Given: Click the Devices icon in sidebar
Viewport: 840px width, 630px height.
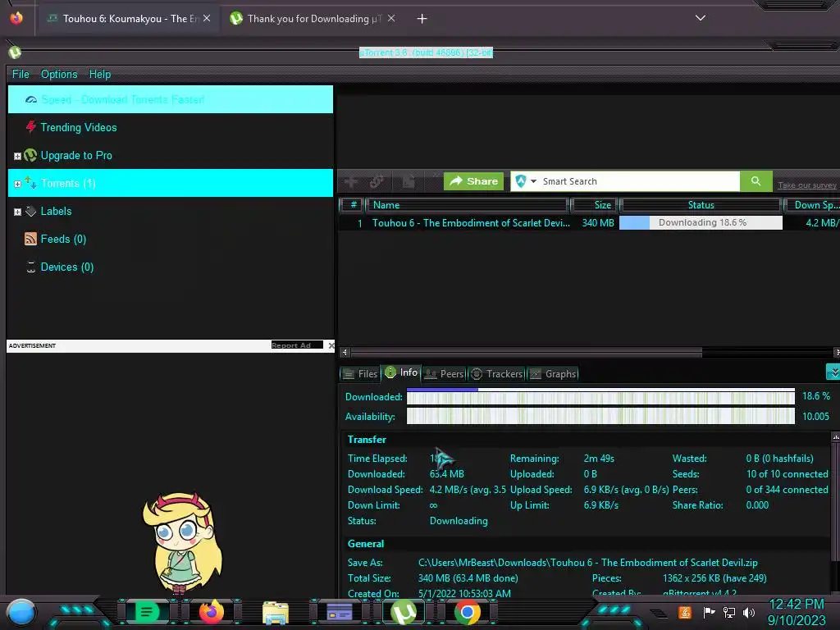Looking at the screenshot, I should [x=31, y=267].
